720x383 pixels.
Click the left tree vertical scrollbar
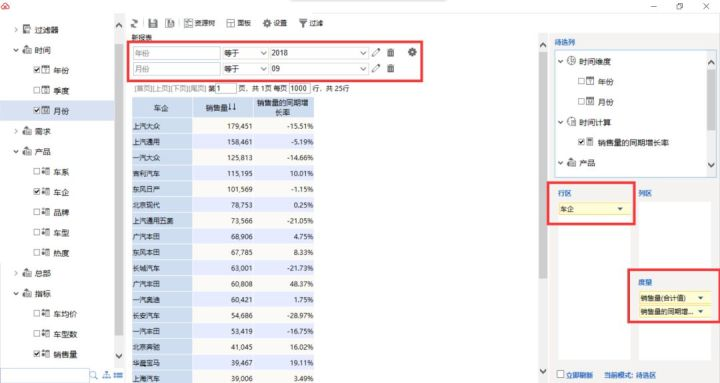click(x=118, y=190)
